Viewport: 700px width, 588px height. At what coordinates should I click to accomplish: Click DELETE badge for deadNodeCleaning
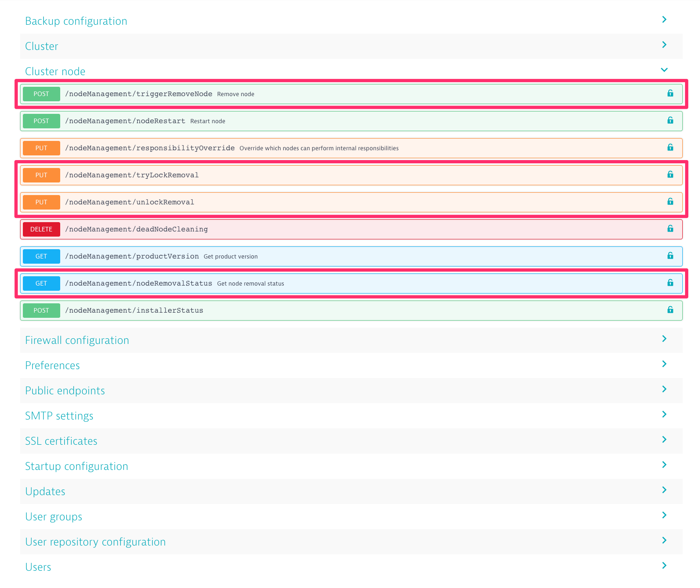pos(42,229)
